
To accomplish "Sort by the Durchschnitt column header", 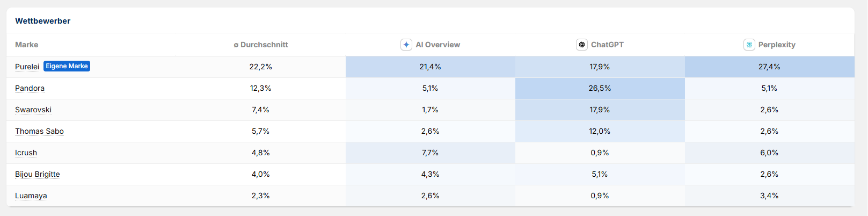I will coord(261,45).
